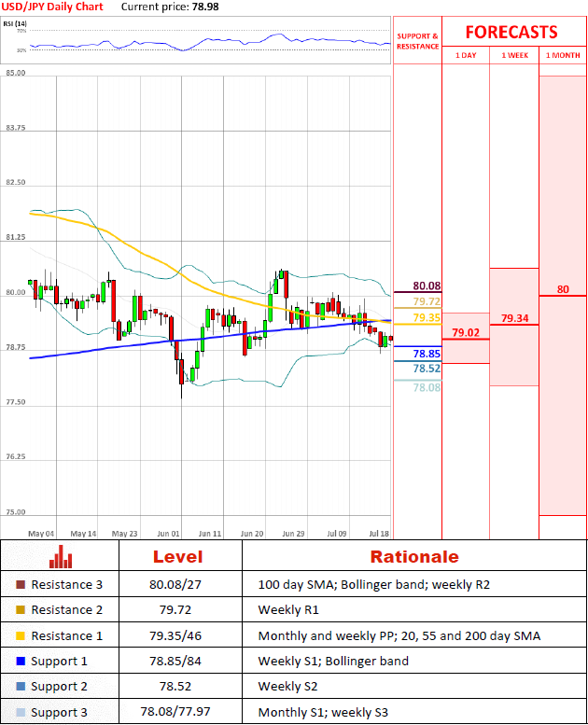The height and width of the screenshot is (725, 588).
Task: Click the Resistance 3 maroon color swatch
Action: [x=21, y=584]
